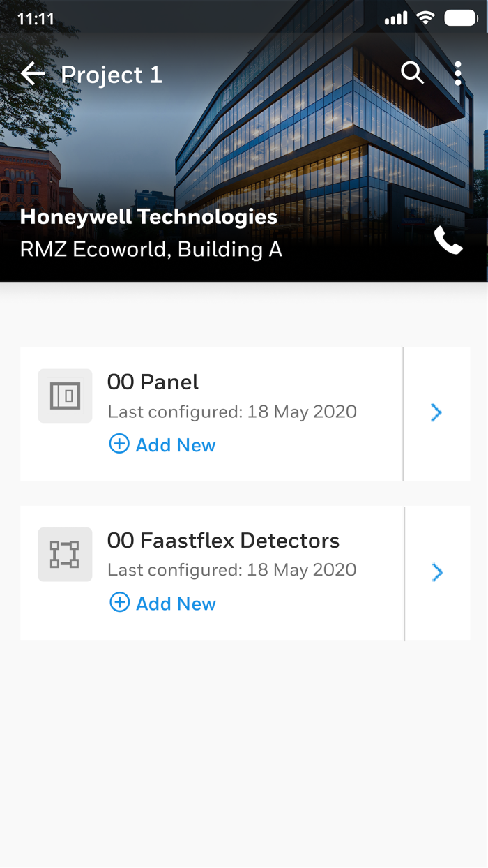The width and height of the screenshot is (488, 868).
Task: Tap the phone icon to call site contact
Action: (448, 241)
